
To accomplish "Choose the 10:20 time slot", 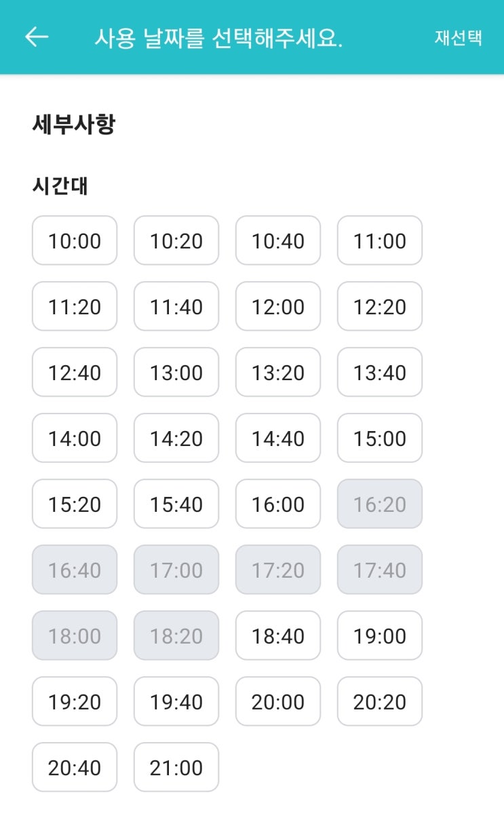I will (x=176, y=241).
